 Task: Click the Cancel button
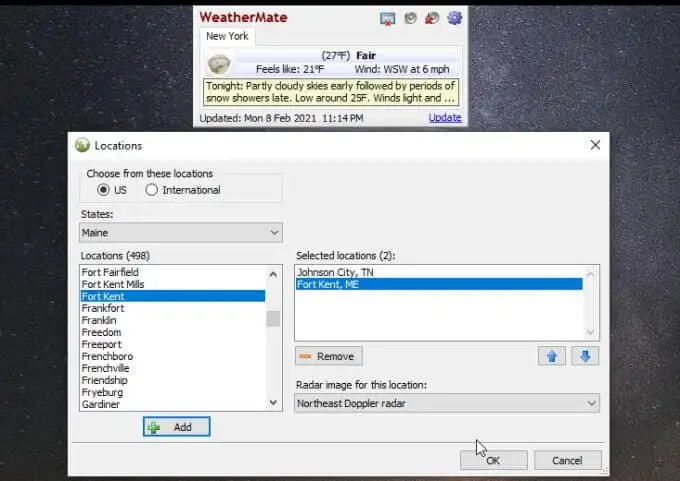point(567,461)
